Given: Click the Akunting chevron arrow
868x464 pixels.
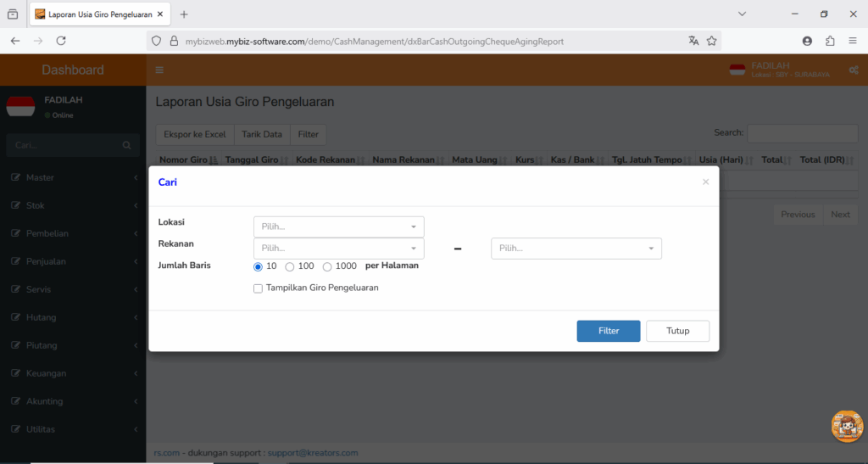Looking at the screenshot, I should [x=136, y=401].
